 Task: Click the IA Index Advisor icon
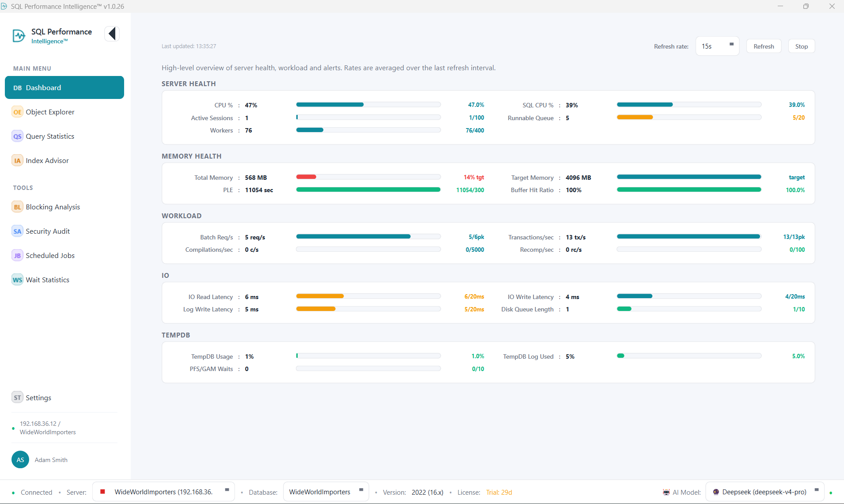coord(17,161)
